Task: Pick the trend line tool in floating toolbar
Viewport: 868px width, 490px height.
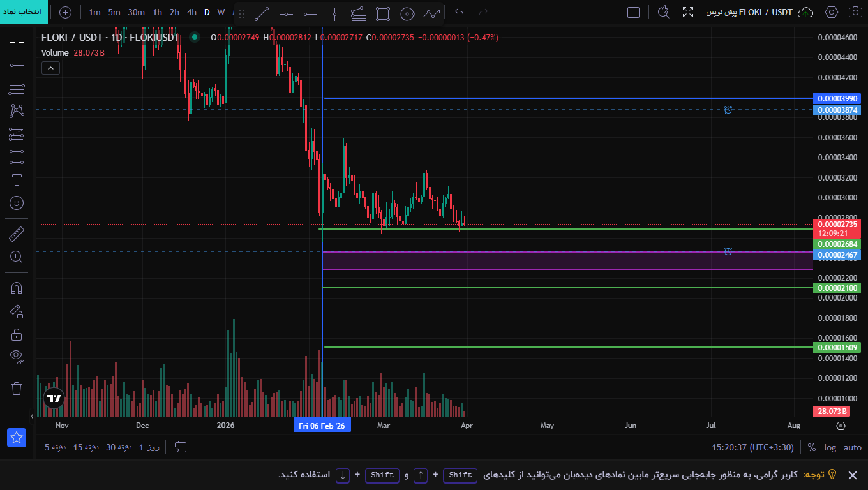Action: click(262, 13)
